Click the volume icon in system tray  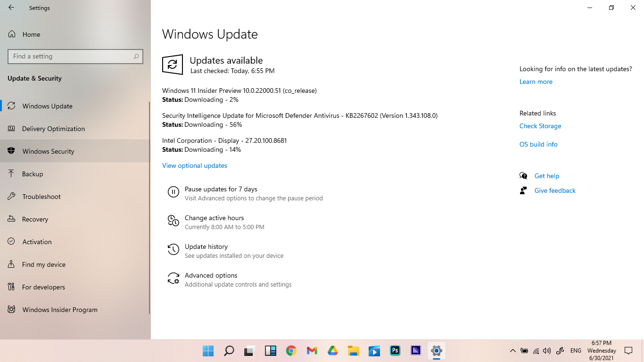(547, 351)
